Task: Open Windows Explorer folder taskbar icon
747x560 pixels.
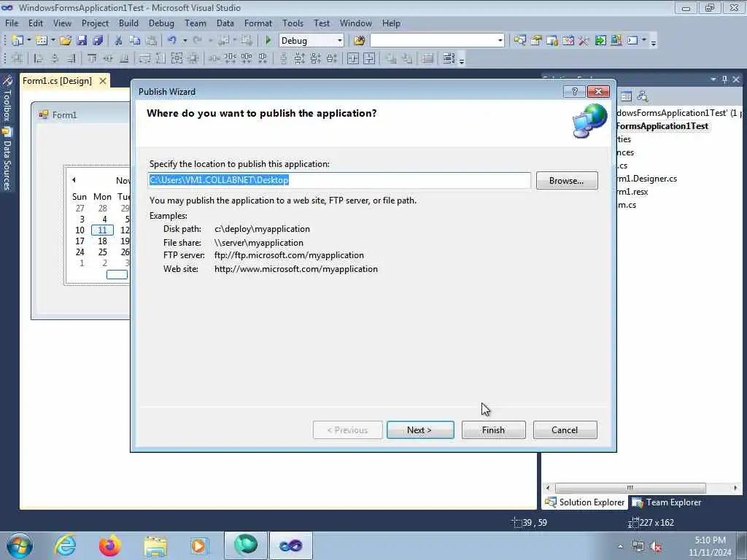Action: pos(155,545)
